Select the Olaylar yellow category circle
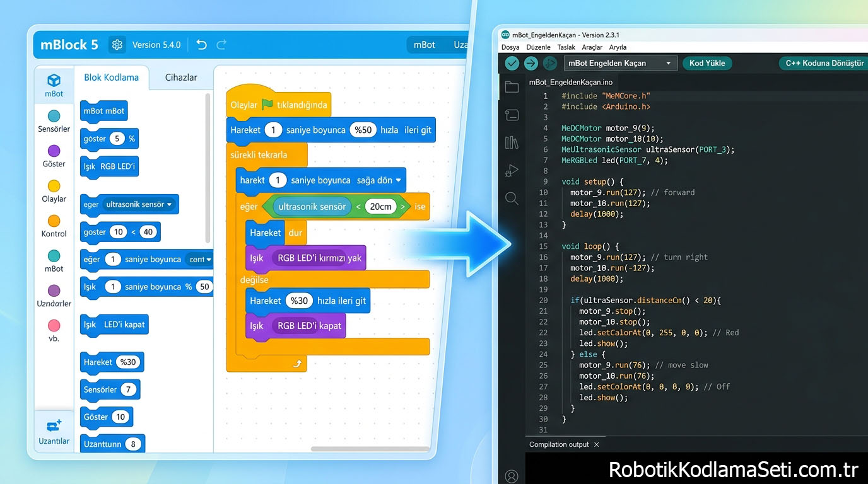 pyautogui.click(x=54, y=186)
